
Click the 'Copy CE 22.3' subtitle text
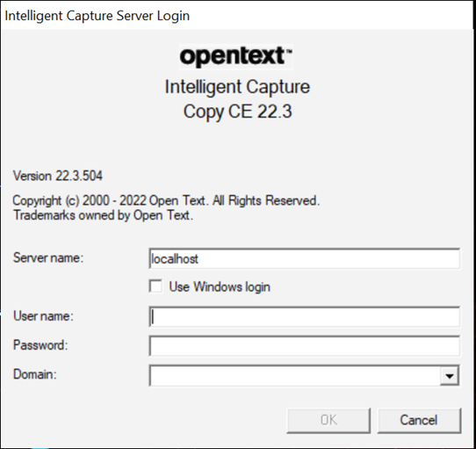238,112
